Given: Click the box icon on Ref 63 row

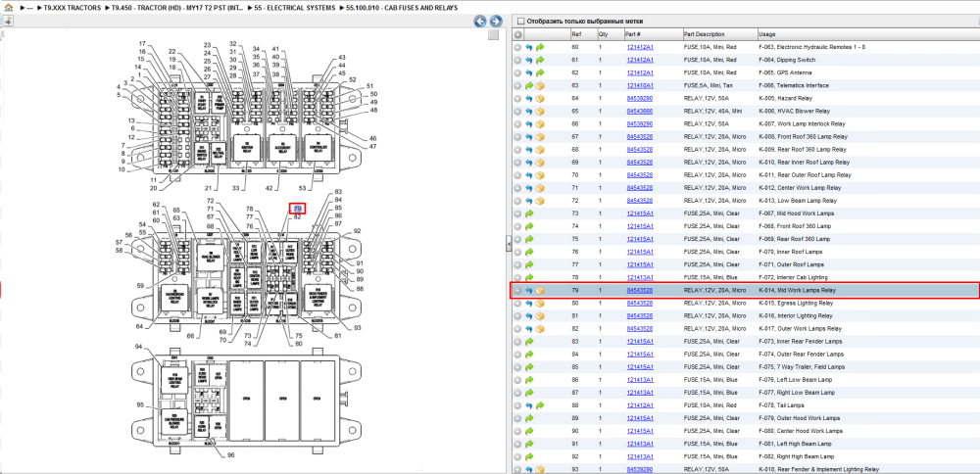Looking at the screenshot, I should point(540,85).
